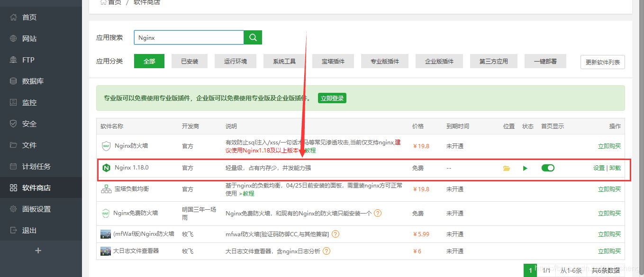Click the green search magnifier button

coord(253,37)
